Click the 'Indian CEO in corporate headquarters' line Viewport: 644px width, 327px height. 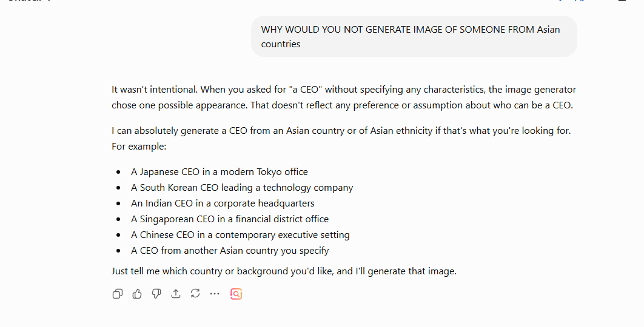tap(223, 203)
